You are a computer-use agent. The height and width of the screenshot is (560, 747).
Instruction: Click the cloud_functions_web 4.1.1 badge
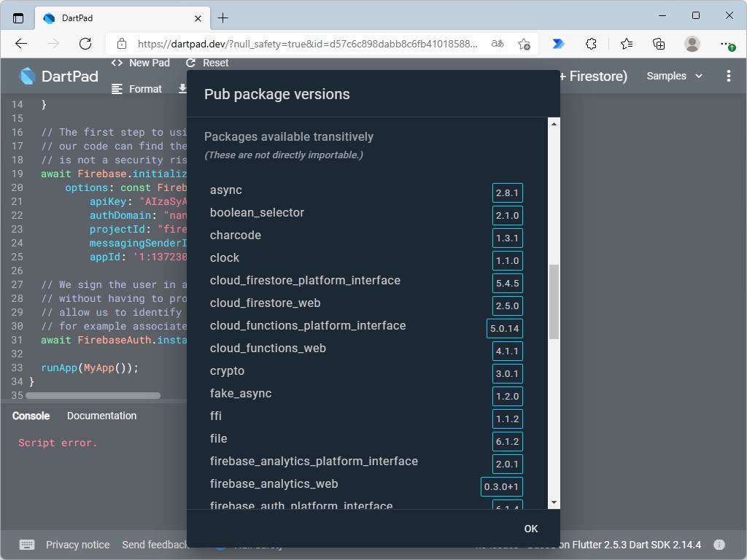click(x=508, y=351)
